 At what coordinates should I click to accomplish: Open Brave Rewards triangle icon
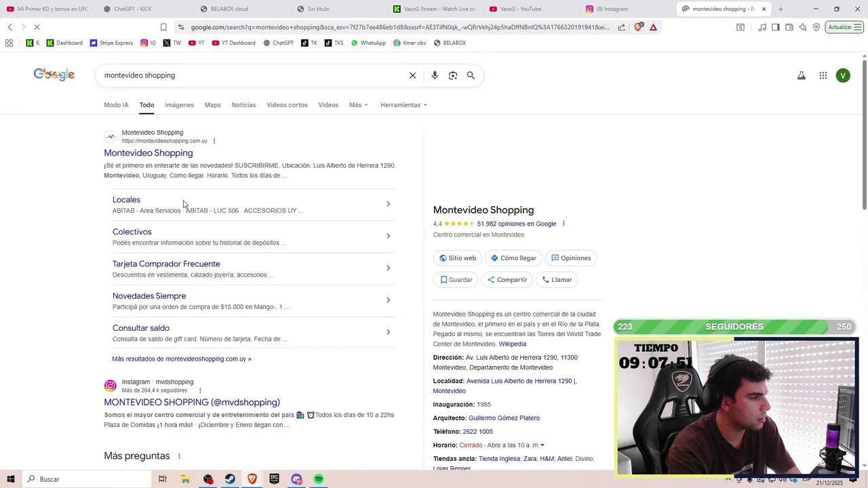pos(653,27)
